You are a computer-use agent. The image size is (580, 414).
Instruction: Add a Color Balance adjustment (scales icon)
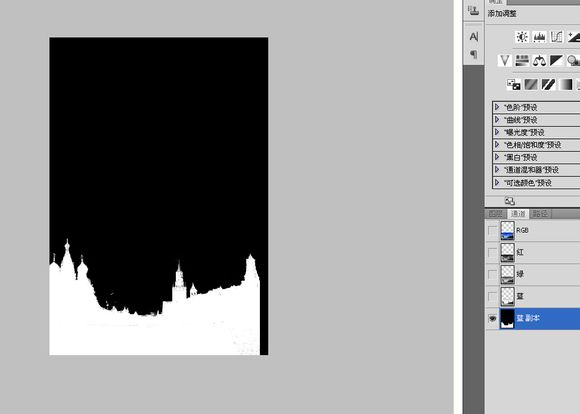(539, 60)
